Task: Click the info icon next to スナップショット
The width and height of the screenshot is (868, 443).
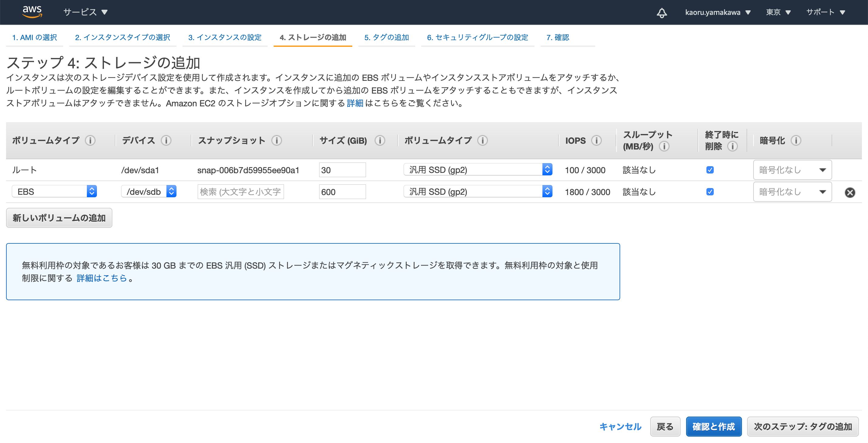Action: pyautogui.click(x=277, y=141)
